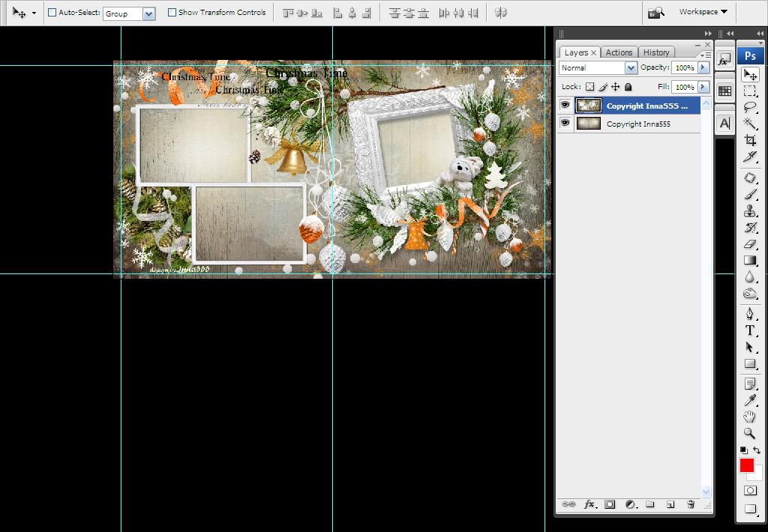Hide the bottom 'Copyright Inna555' layer

[565, 124]
